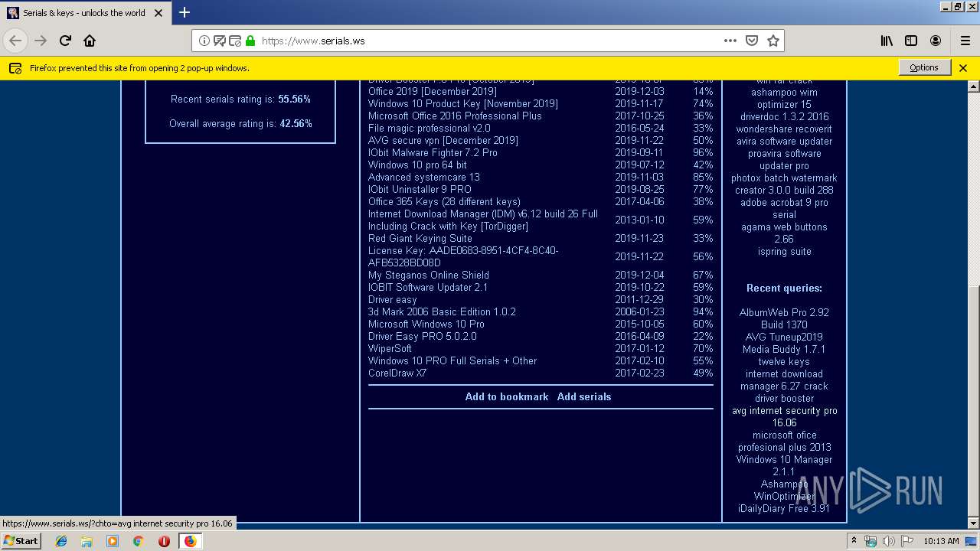Select Firefox taskbar button
The width and height of the screenshot is (980, 551).
(x=191, y=541)
